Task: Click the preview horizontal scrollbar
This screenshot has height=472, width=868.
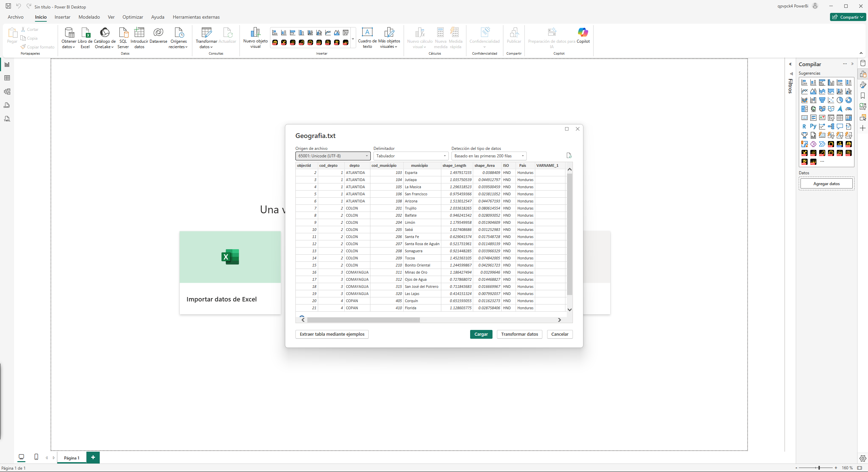Action: (x=363, y=320)
